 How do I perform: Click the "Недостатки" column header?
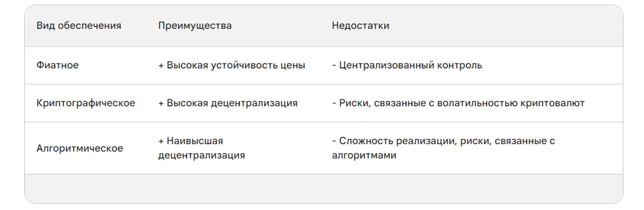point(360,26)
